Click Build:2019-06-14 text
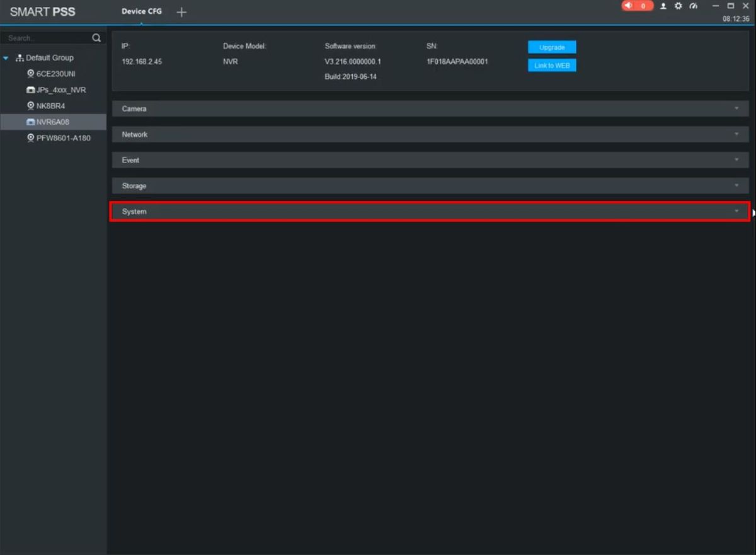Viewport: 756px width, 555px height. [351, 77]
